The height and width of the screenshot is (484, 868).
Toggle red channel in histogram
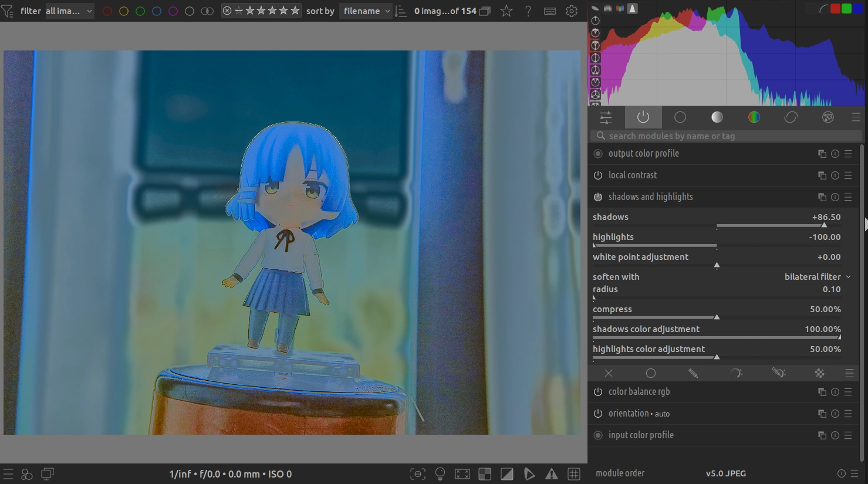(835, 9)
